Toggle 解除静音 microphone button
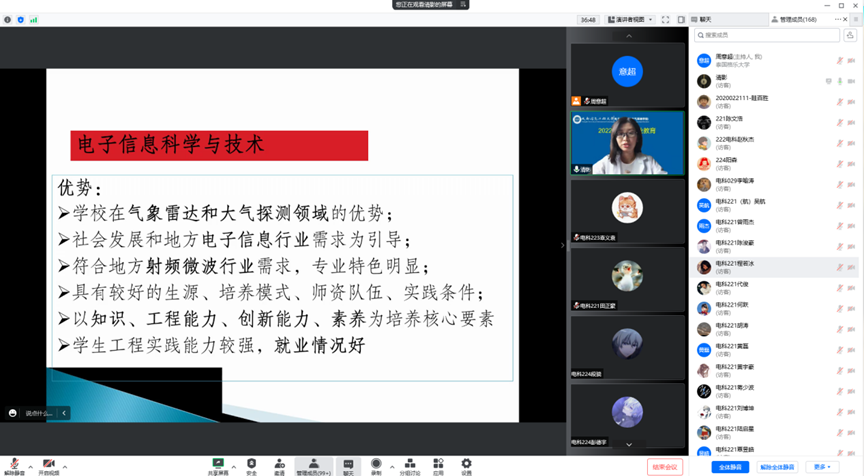Screen dimensions: 864x476 pyautogui.click(x=14, y=465)
